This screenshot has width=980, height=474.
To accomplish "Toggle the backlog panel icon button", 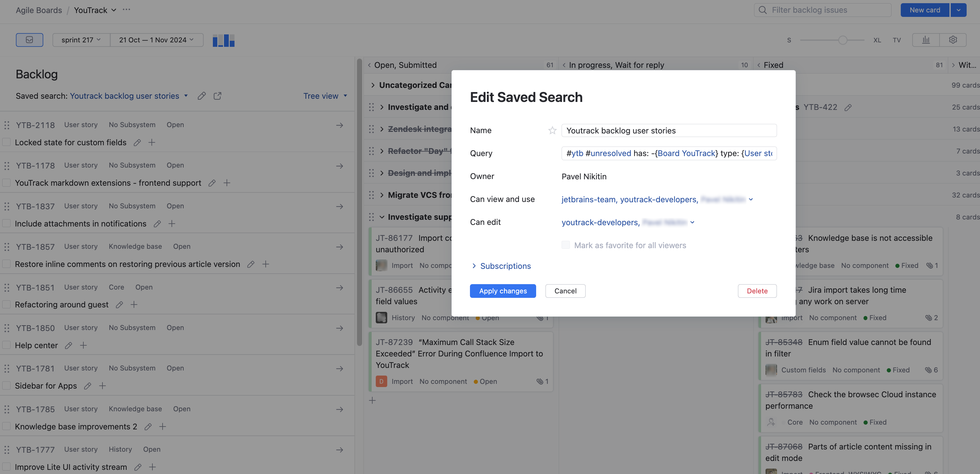I will tap(29, 39).
